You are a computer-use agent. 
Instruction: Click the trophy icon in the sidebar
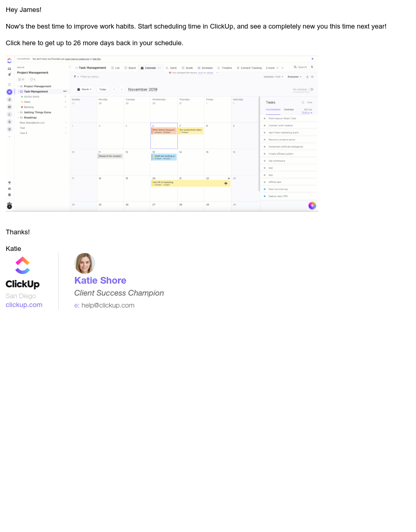(x=9, y=183)
